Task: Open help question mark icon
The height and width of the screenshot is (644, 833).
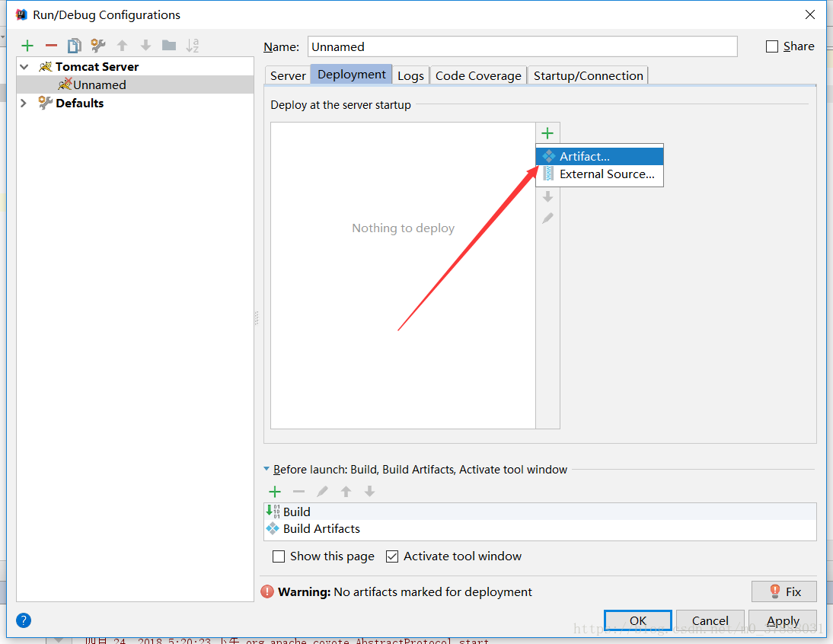Action: (24, 620)
